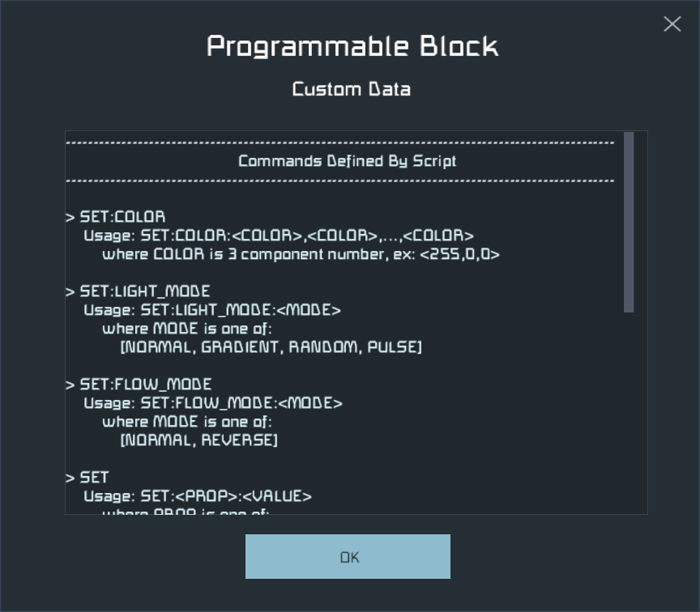Click the 'Programmable Block' dialog title
Image resolution: width=700 pixels, height=612 pixels.
click(x=352, y=46)
